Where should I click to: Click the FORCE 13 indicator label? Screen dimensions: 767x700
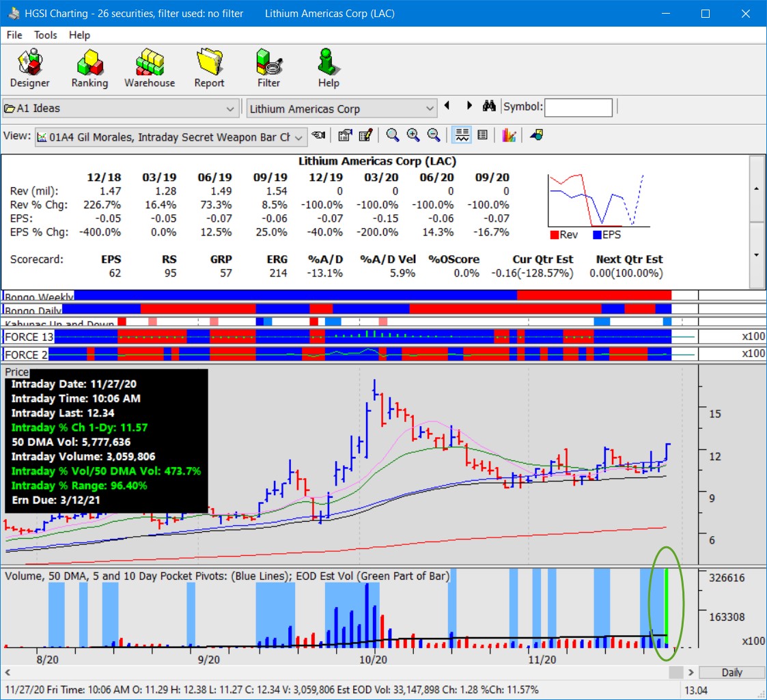(x=29, y=337)
